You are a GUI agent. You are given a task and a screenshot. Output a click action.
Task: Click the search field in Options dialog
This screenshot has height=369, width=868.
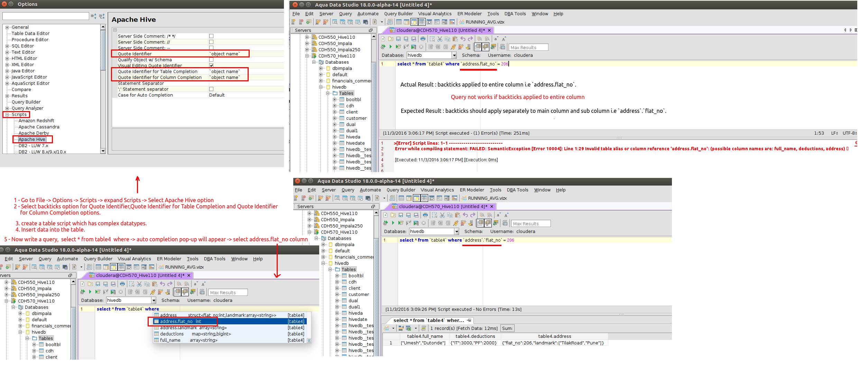46,16
